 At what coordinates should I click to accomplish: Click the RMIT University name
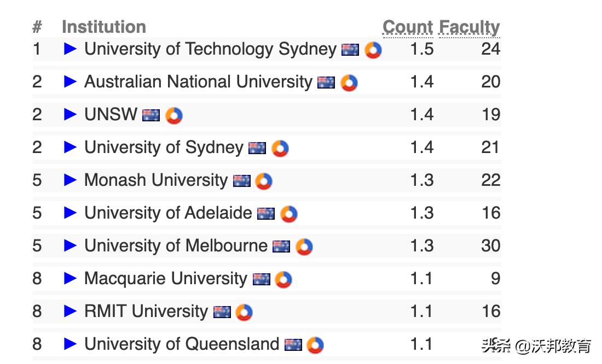click(x=146, y=312)
